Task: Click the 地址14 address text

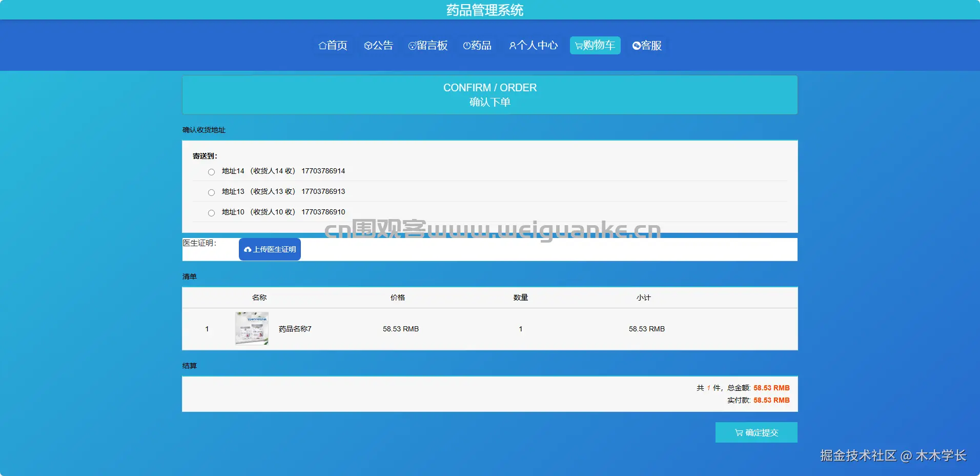Action: pos(233,171)
